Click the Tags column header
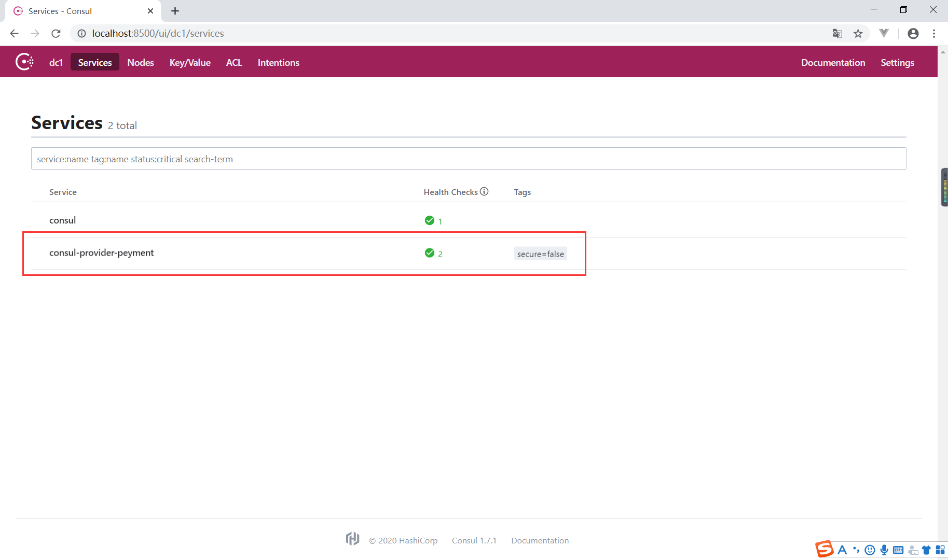 523,192
